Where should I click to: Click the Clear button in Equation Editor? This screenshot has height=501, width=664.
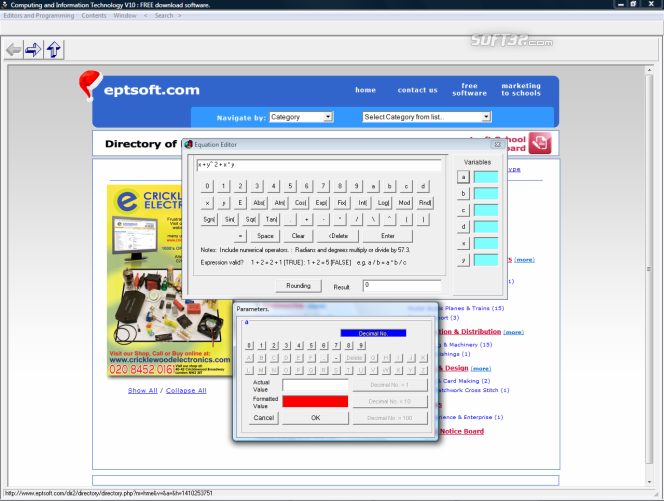pos(298,236)
